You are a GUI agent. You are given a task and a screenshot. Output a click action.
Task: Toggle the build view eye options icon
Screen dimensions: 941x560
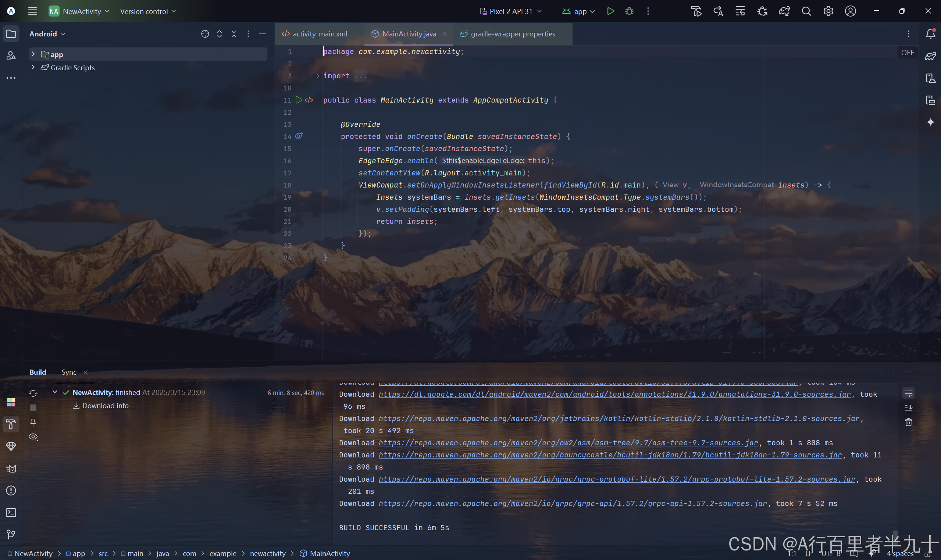click(33, 436)
